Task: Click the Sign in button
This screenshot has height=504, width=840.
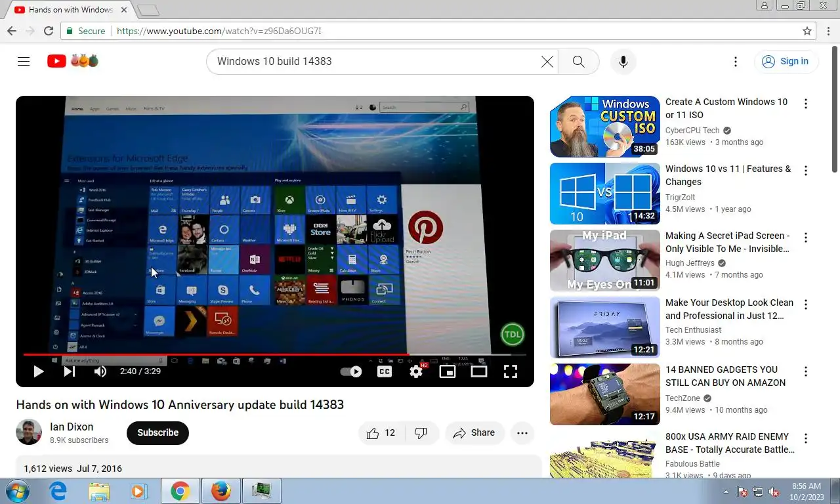Action: pyautogui.click(x=785, y=61)
